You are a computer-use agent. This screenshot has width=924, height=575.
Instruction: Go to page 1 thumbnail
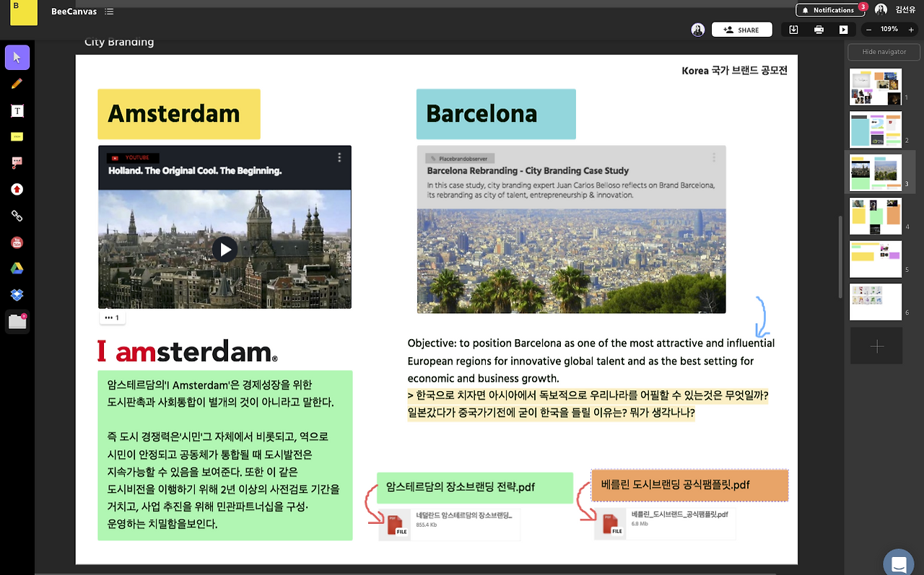(876, 87)
